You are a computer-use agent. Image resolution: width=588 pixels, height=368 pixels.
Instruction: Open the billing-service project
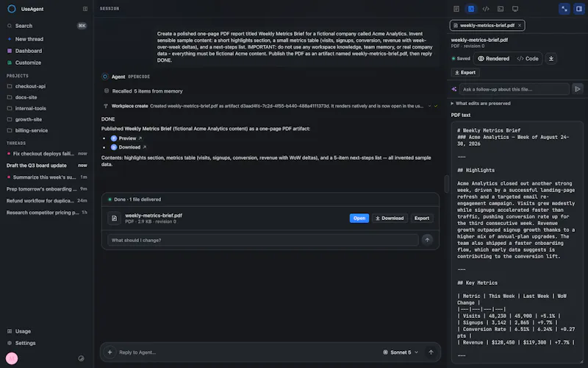coord(46,130)
